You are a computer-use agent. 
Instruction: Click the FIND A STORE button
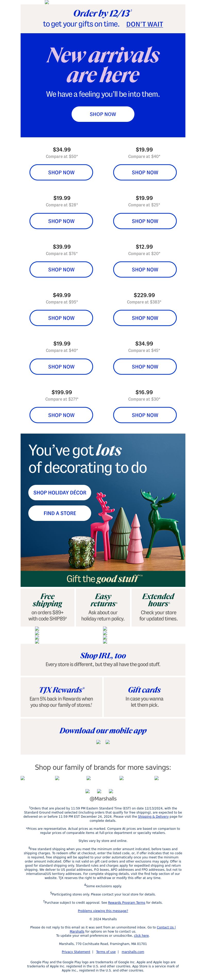click(x=60, y=513)
